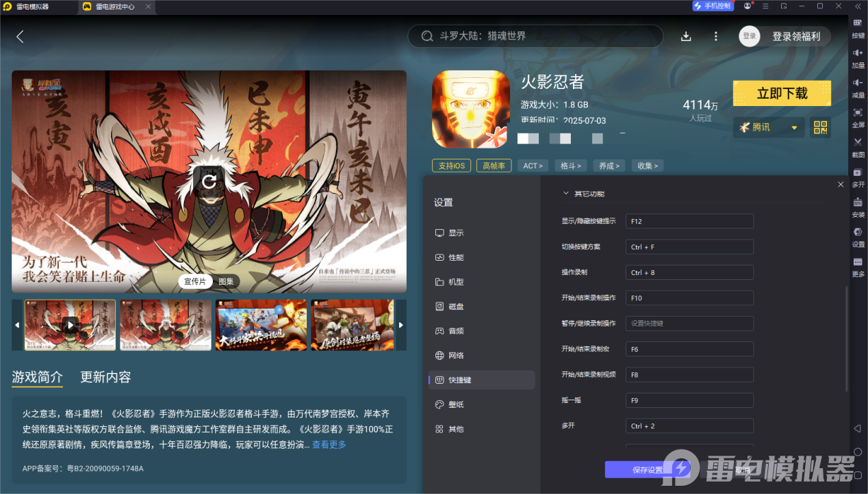
Task: Open the 格斗 > genre tag
Action: (571, 166)
